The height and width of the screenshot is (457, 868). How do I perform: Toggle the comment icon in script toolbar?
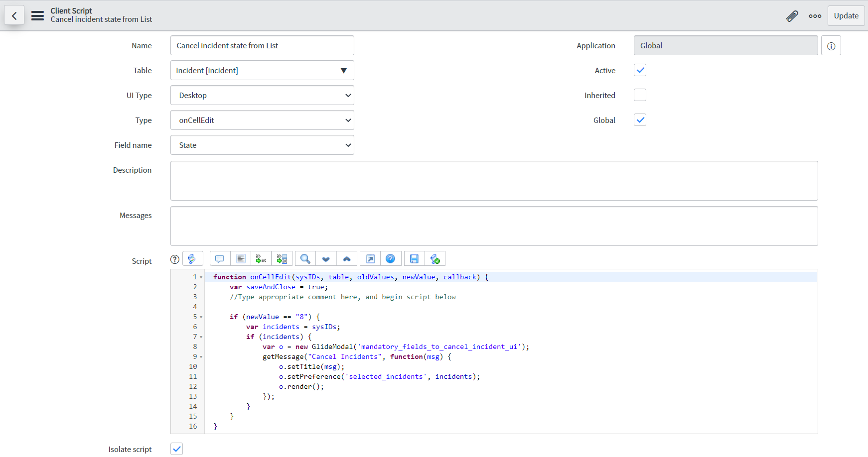(x=220, y=259)
